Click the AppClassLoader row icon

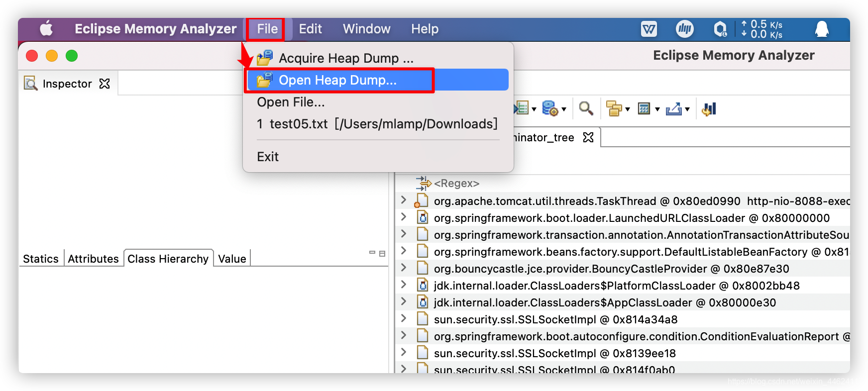[422, 302]
